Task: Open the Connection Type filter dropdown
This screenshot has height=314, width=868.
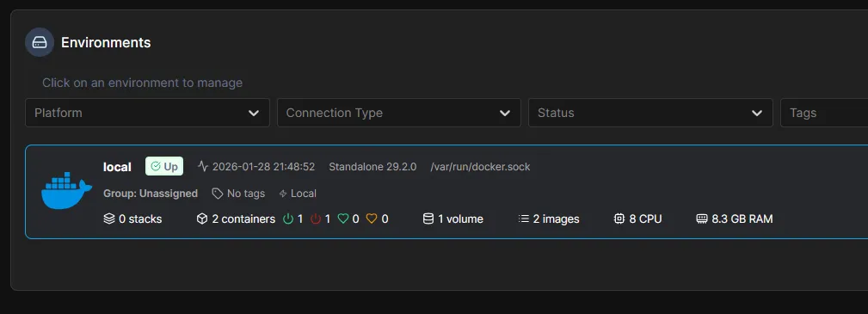Action: (399, 113)
